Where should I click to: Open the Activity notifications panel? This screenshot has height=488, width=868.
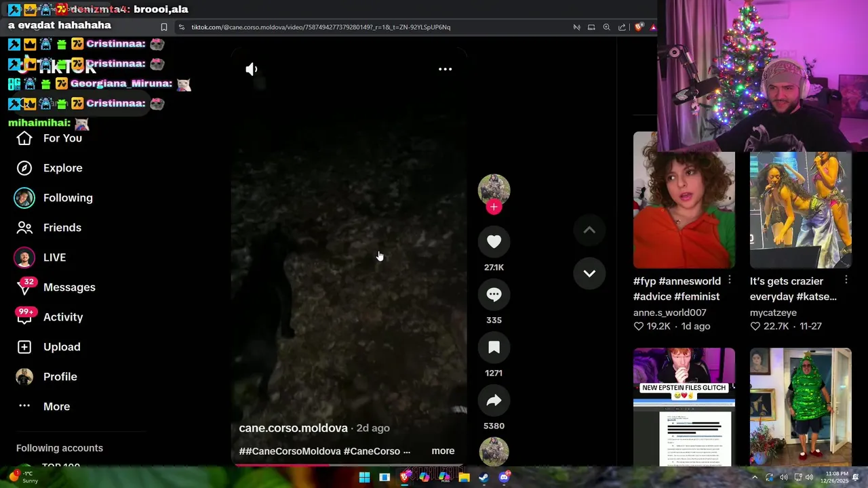63,317
